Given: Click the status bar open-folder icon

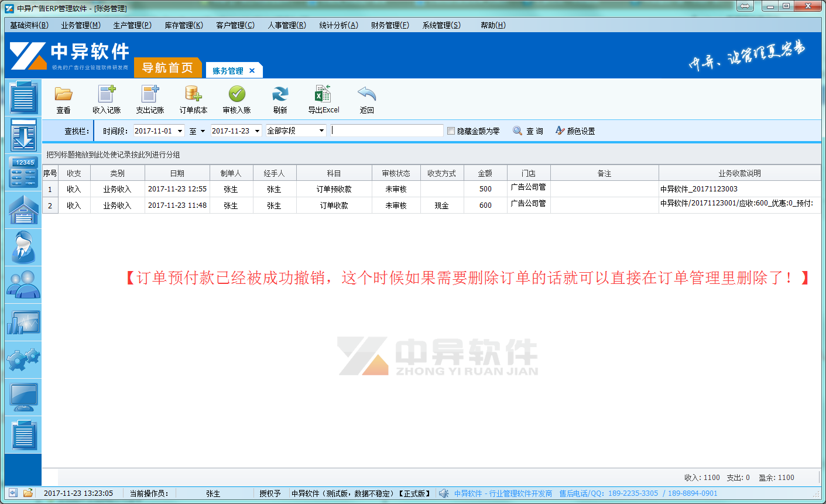Looking at the screenshot, I should click(x=28, y=493).
